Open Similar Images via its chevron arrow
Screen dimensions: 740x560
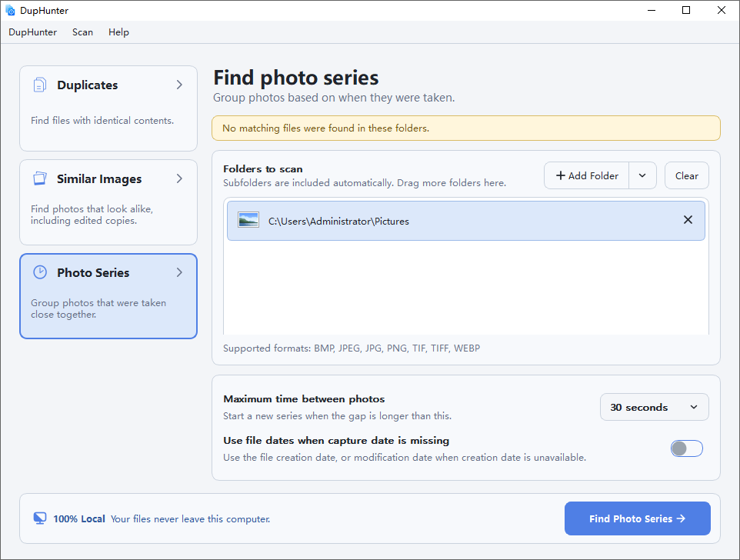click(x=179, y=178)
